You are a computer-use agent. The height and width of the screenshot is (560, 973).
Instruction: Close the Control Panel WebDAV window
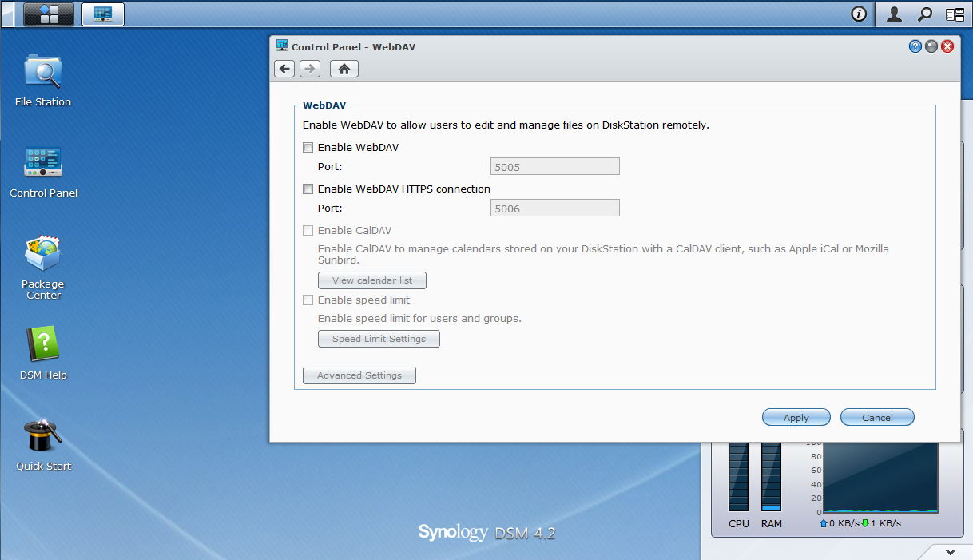[947, 46]
